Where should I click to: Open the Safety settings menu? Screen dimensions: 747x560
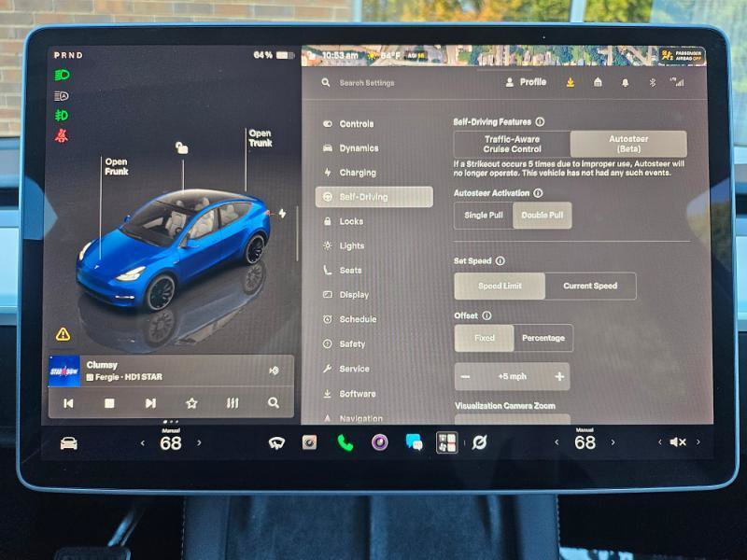coord(344,343)
